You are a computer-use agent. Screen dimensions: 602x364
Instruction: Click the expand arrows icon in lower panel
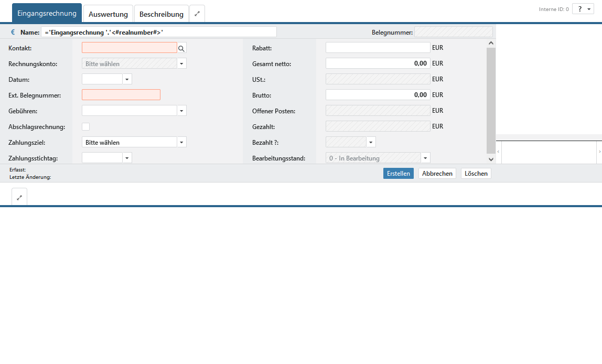[x=19, y=198]
